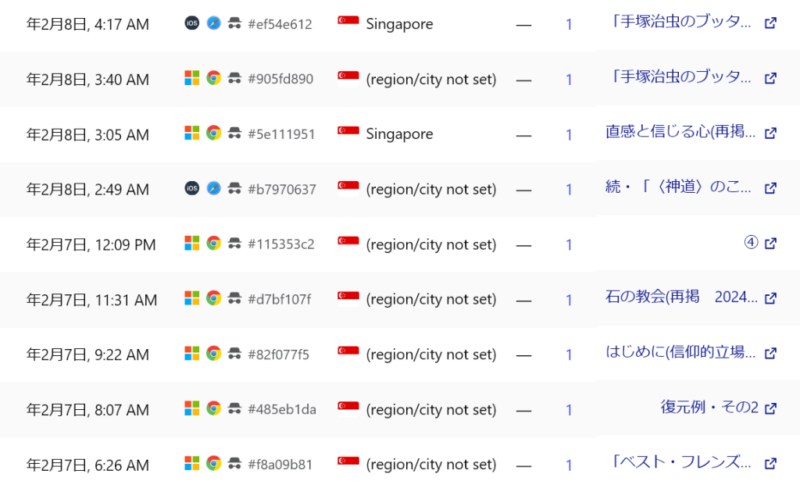This screenshot has height=488, width=800.
Task: Open the はじめに(信仰的立場 page link
Action: [x=680, y=353]
